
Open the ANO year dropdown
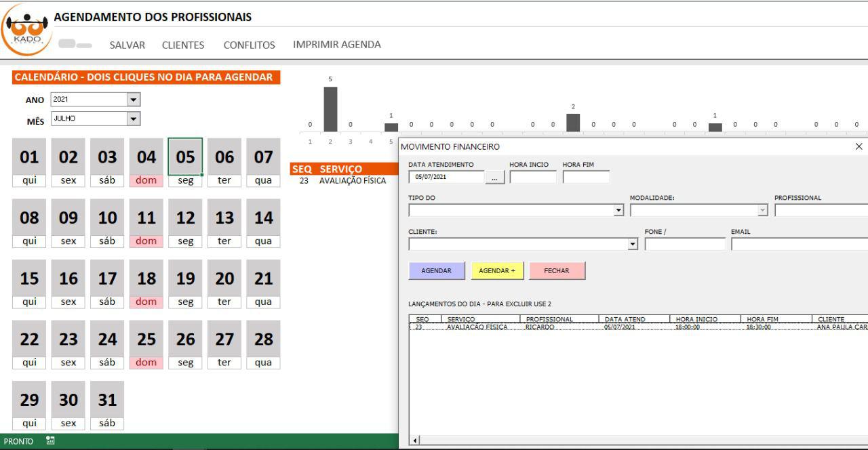click(x=134, y=100)
